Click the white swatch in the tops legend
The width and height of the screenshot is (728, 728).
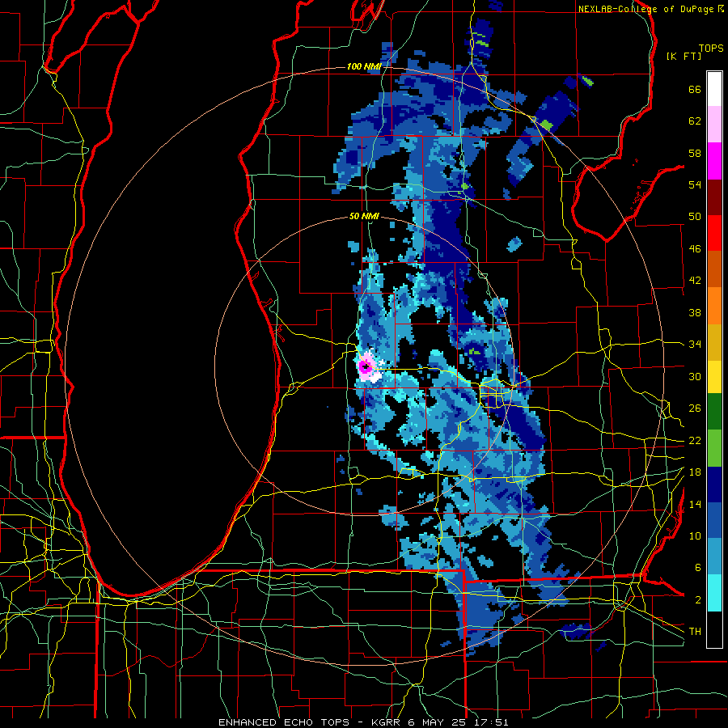[714, 89]
